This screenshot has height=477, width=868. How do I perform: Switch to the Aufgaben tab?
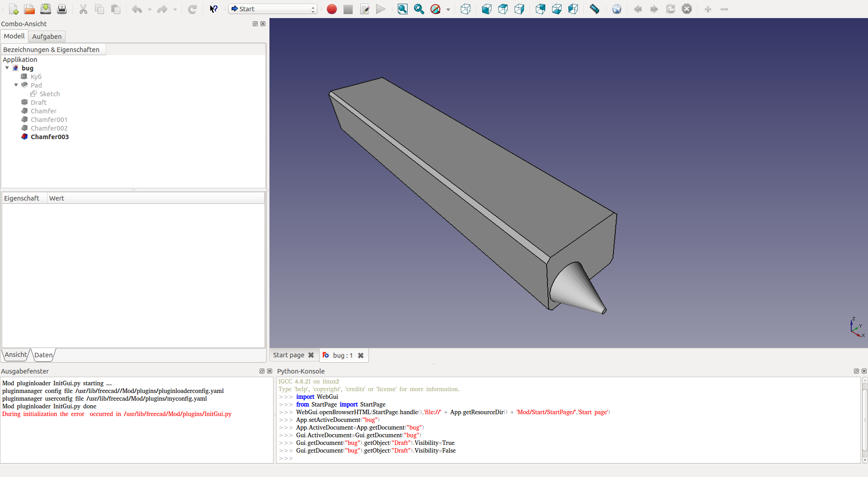click(47, 37)
